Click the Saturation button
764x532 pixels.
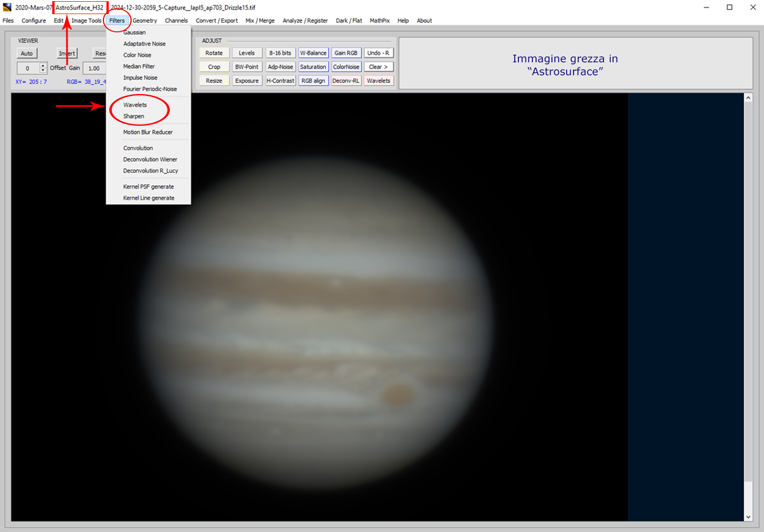tap(313, 67)
